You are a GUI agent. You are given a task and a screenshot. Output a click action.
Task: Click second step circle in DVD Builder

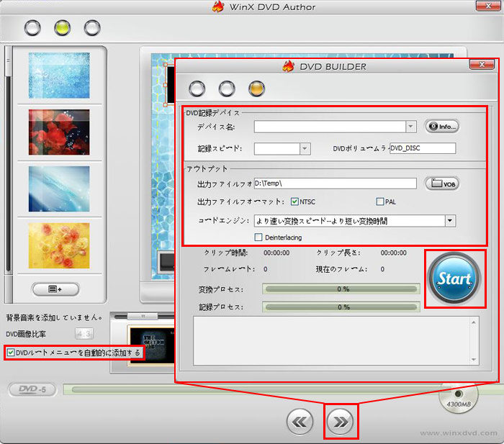pos(227,89)
